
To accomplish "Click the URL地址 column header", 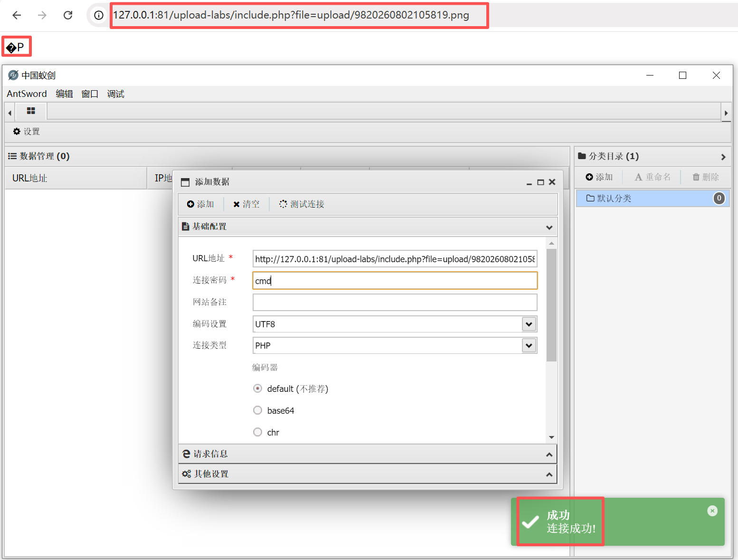I will tap(76, 178).
